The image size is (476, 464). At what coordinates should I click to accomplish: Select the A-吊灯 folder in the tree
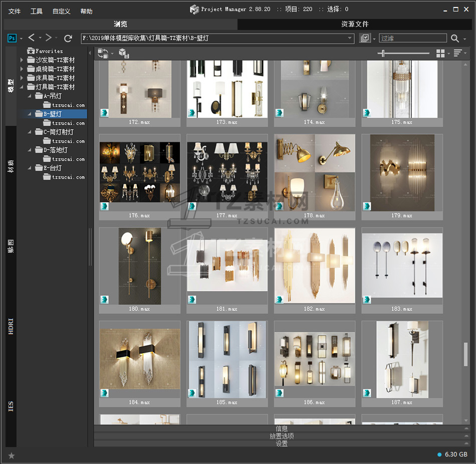coord(53,96)
